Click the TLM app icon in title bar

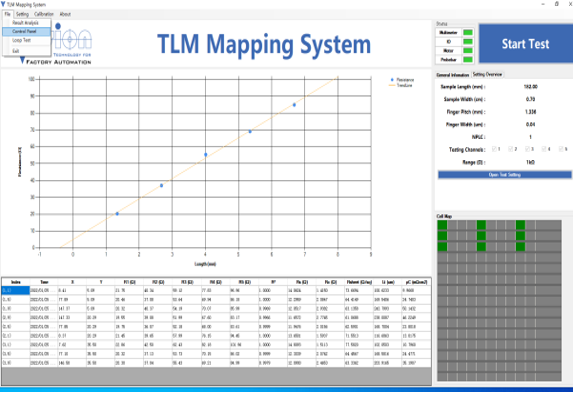click(3, 4)
